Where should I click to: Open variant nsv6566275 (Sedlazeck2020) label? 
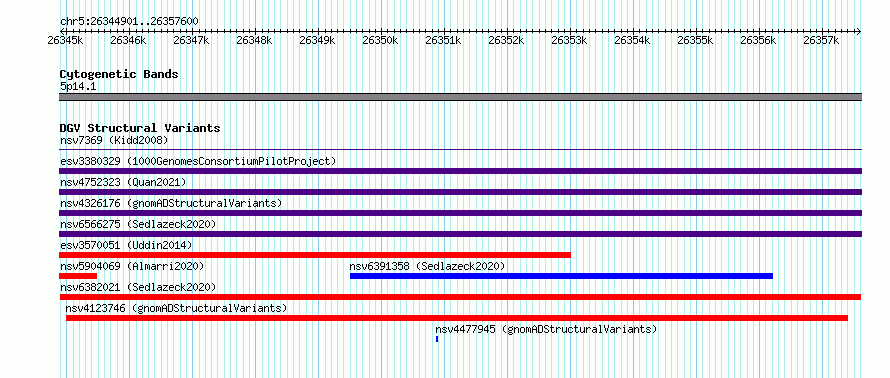pos(138,224)
